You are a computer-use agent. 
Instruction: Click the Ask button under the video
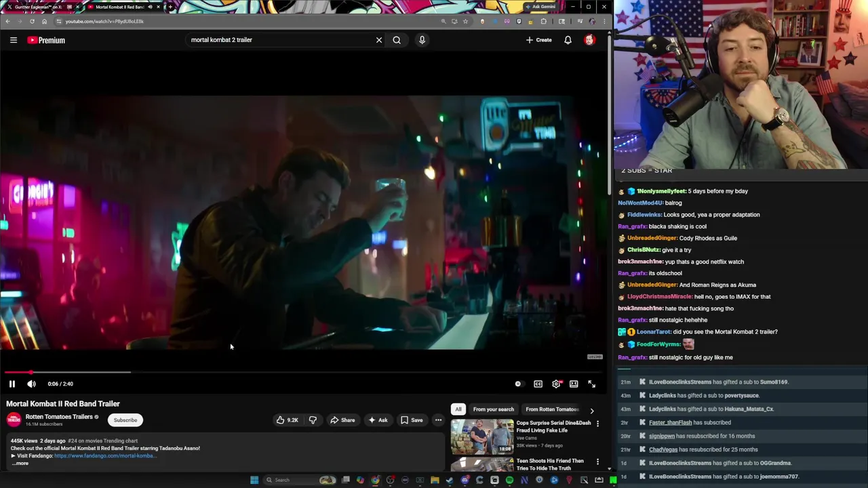378,420
